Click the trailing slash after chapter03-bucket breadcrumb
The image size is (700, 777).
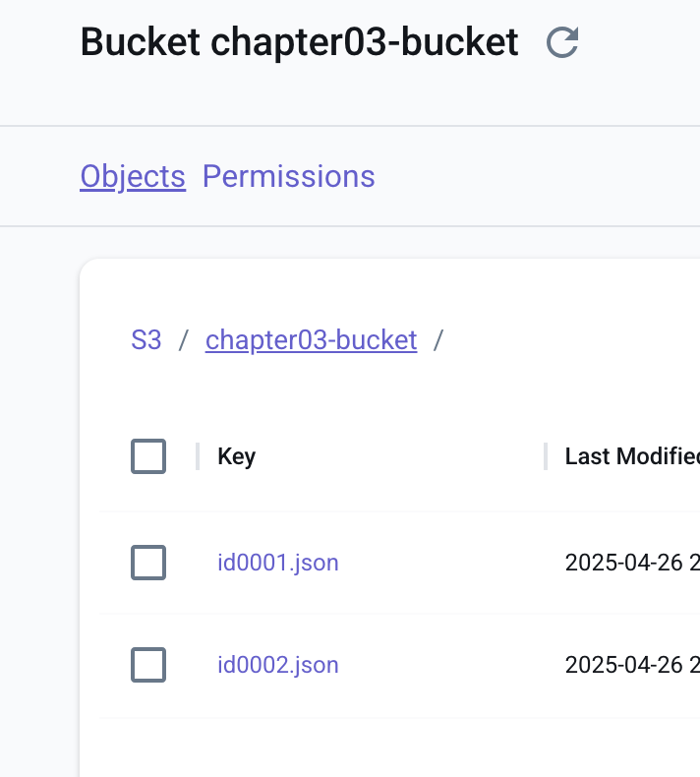pyautogui.click(x=438, y=341)
